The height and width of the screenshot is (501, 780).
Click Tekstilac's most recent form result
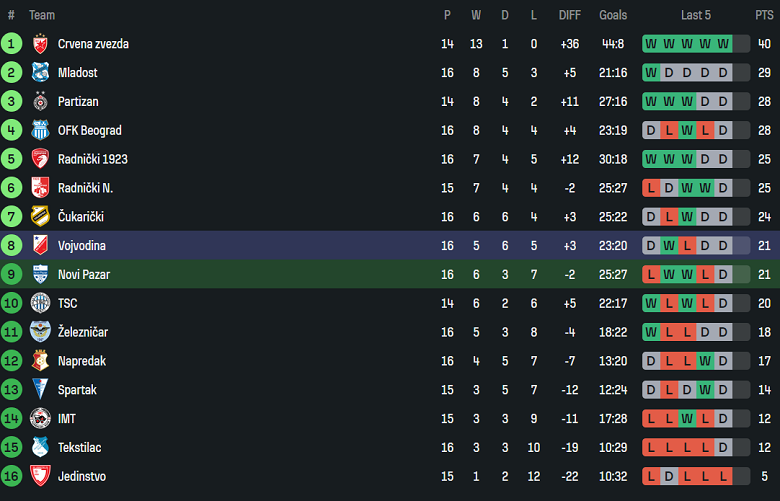point(723,448)
